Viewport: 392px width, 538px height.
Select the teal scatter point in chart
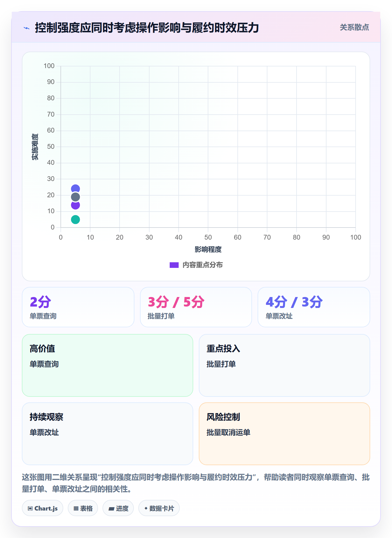[x=75, y=219]
